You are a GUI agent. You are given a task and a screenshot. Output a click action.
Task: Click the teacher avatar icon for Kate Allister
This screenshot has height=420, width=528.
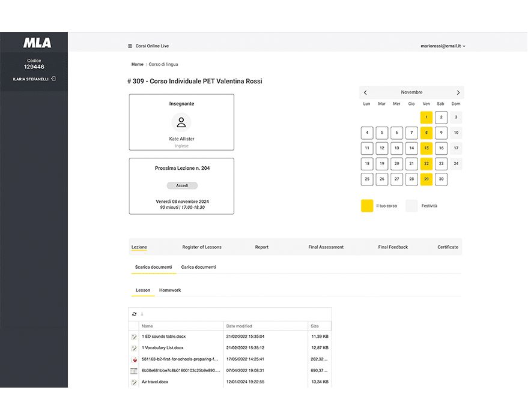[x=181, y=122]
